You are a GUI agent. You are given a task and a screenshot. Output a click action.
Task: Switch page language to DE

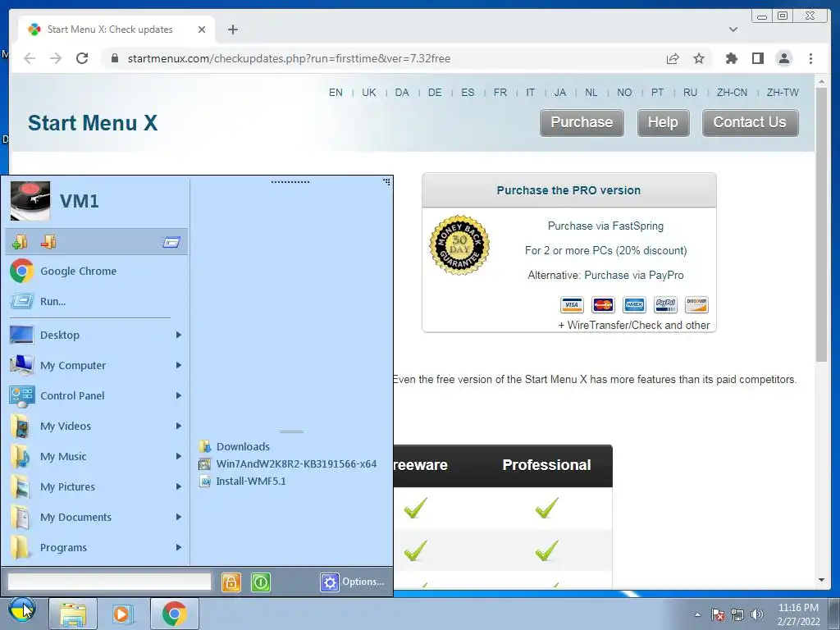coord(435,93)
